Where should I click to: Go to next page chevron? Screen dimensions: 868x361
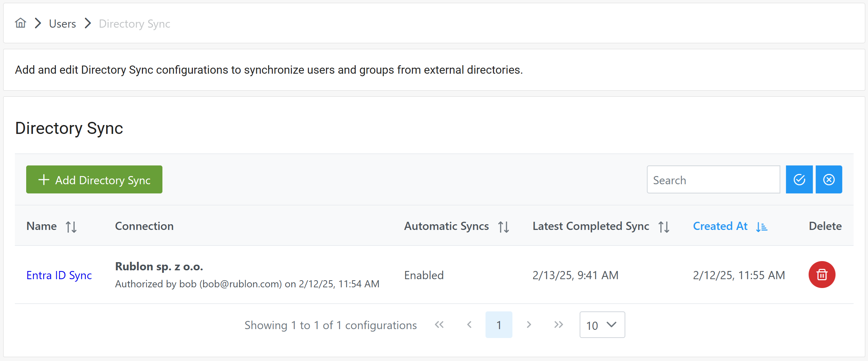[x=529, y=325]
